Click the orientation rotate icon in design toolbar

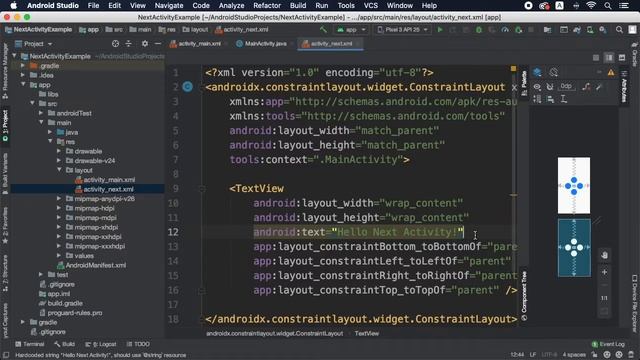pos(553,73)
